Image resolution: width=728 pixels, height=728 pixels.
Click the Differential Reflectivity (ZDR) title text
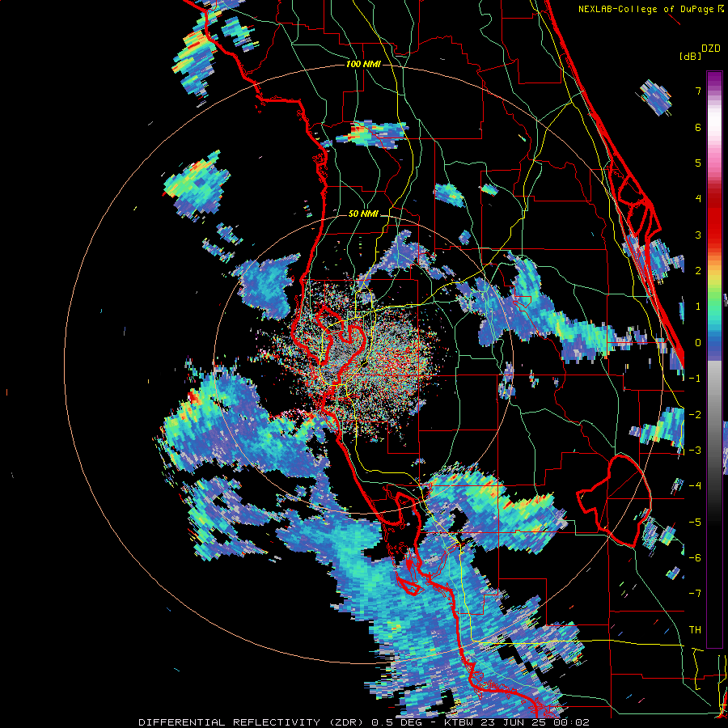pos(252,722)
